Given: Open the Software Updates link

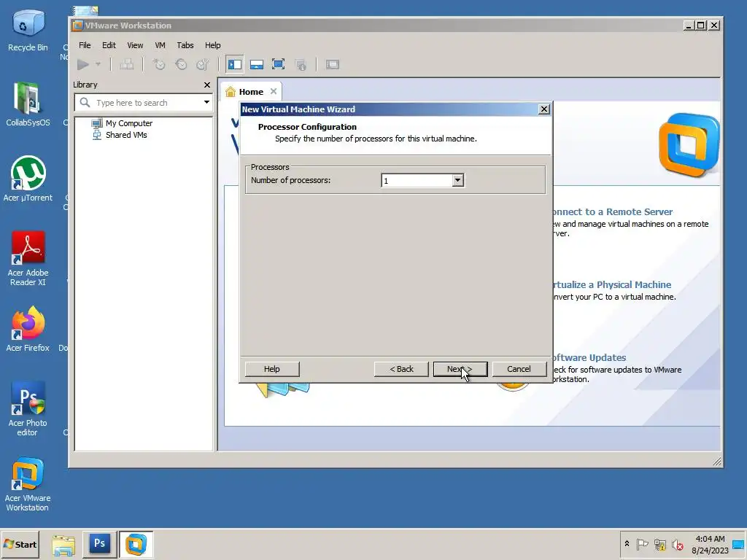Looking at the screenshot, I should point(589,357).
